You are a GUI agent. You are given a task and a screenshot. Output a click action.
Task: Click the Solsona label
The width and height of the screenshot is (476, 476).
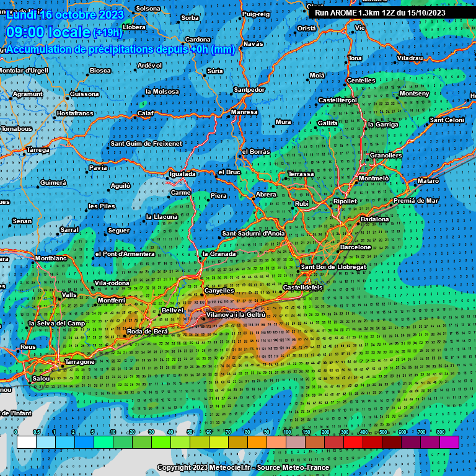pyautogui.click(x=148, y=9)
